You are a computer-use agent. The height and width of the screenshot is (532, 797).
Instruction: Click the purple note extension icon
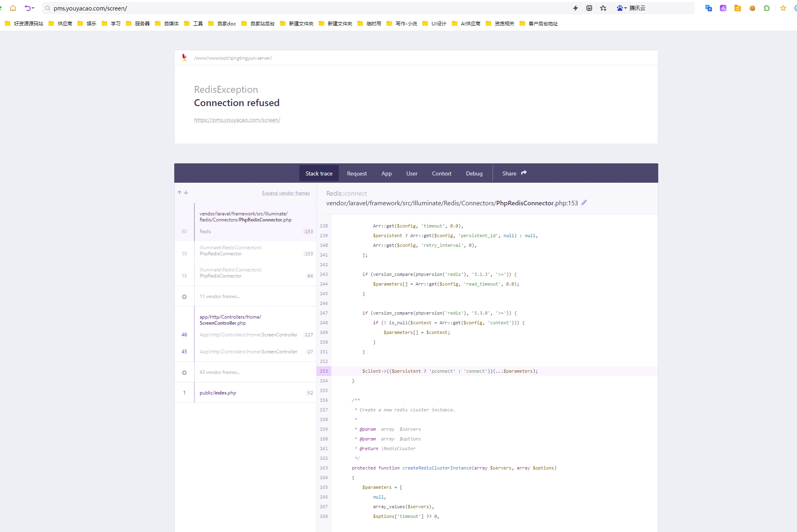[x=723, y=8]
